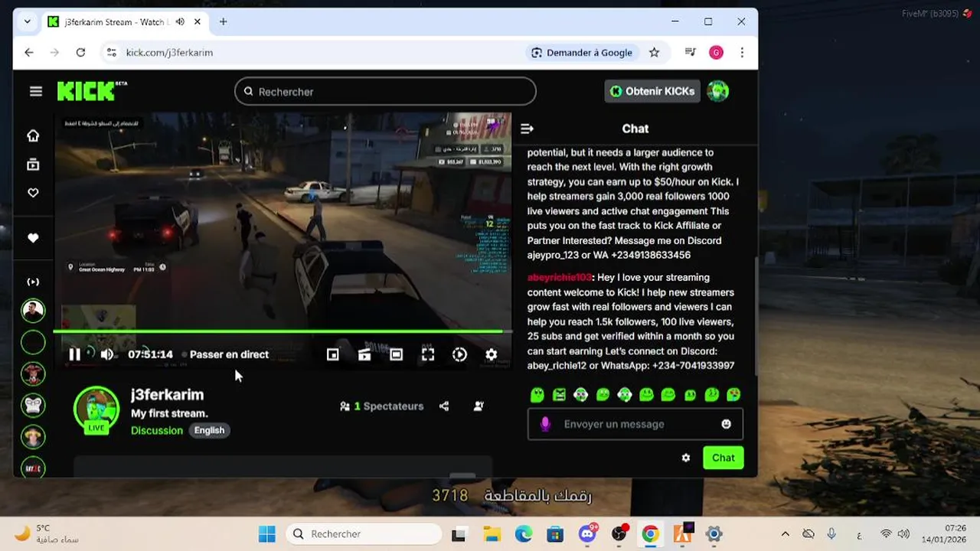Click Passer en direct to jump live

click(x=229, y=354)
